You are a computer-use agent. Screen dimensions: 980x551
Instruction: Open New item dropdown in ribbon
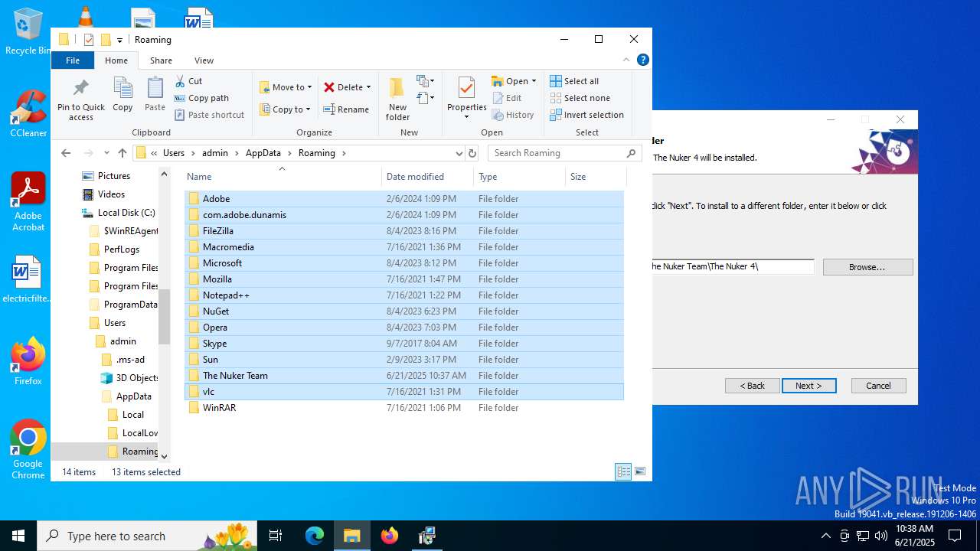click(426, 80)
